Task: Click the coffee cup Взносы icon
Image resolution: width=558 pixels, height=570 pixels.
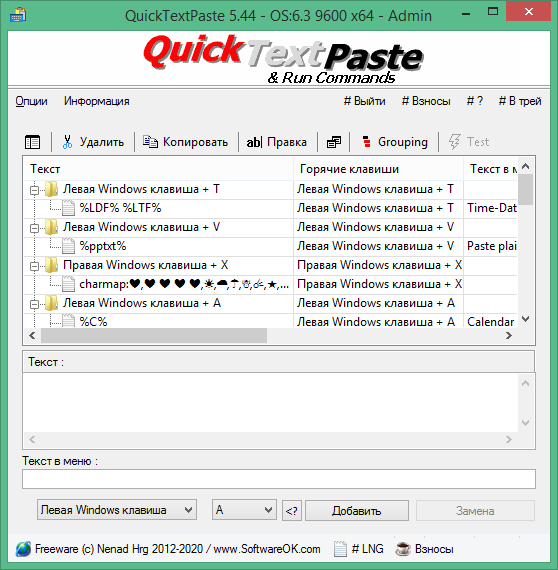Action: point(403,549)
